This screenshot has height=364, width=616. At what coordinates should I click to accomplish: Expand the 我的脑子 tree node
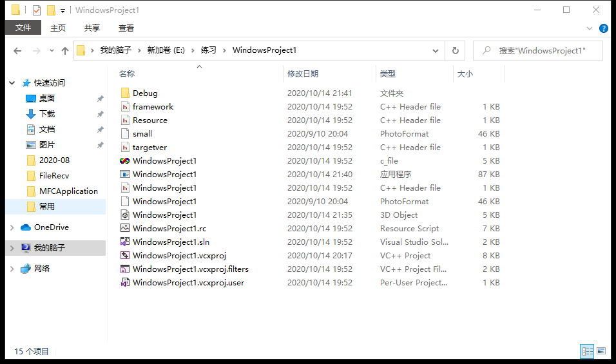point(12,248)
